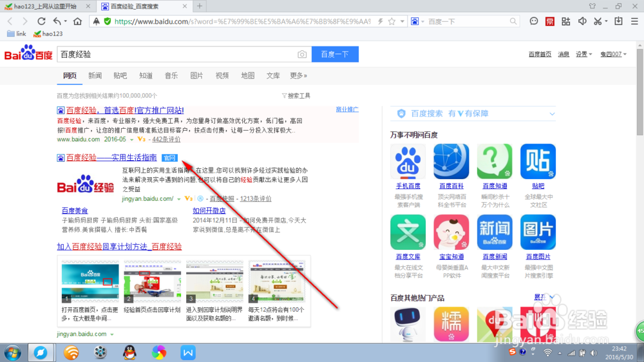Open the 百度知道 question mark icon
Image resolution: width=644 pixels, height=362 pixels.
pos(495,162)
